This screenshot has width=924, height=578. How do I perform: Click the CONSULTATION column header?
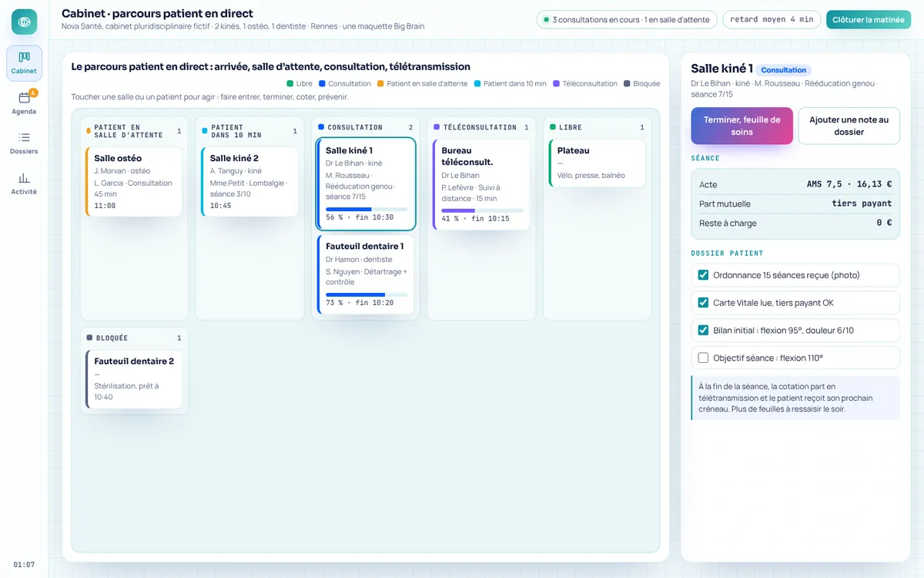tap(366, 127)
